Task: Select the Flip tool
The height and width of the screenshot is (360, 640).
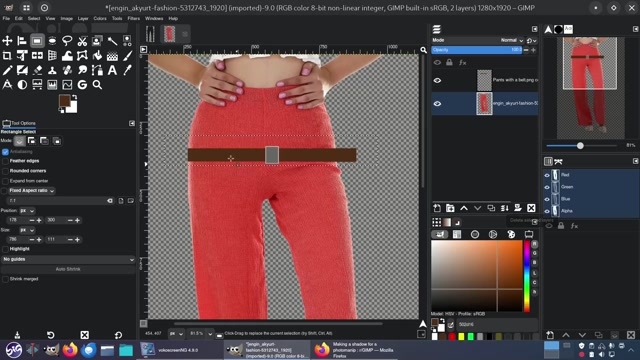Action: pos(37,56)
